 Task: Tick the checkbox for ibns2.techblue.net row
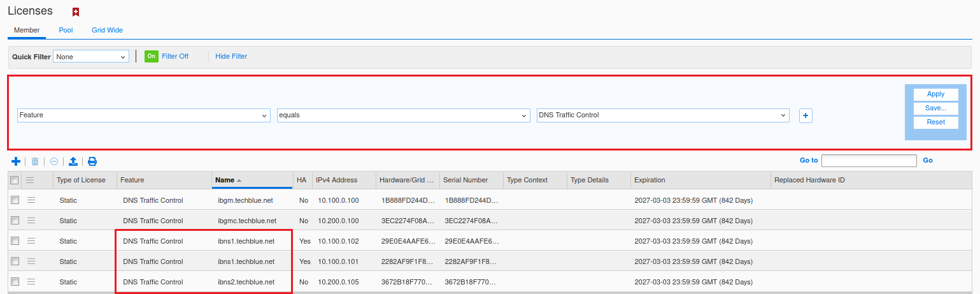(15, 282)
